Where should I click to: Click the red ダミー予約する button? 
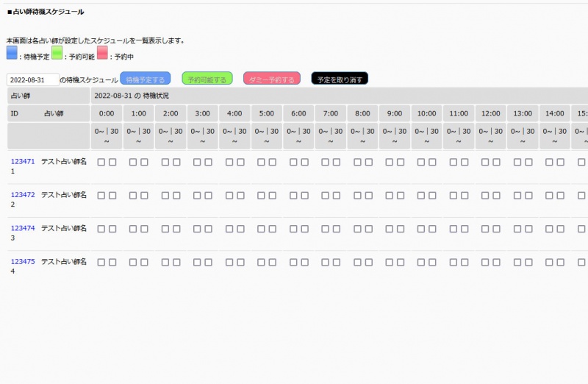[272, 79]
